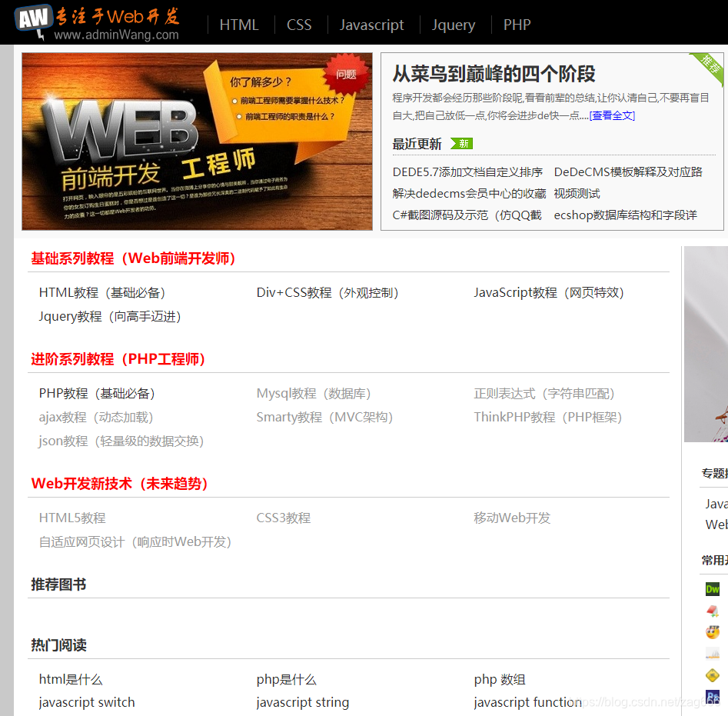728x716 pixels.
Task: Open Div+CSS教程（外观控制）
Action: click(327, 292)
